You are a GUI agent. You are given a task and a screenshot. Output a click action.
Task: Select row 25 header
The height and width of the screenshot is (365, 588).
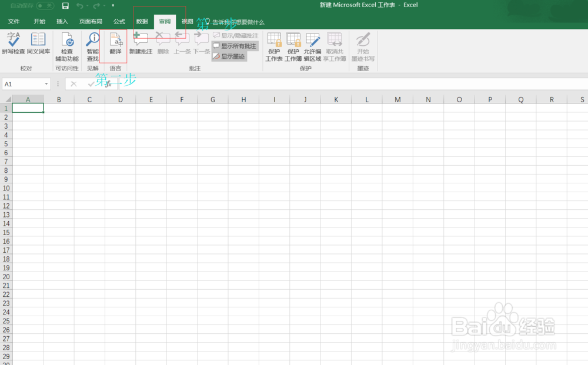click(x=6, y=321)
